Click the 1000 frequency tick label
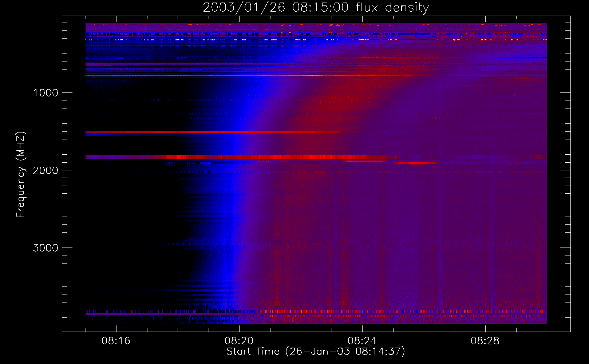589x364 pixels. 46,93
